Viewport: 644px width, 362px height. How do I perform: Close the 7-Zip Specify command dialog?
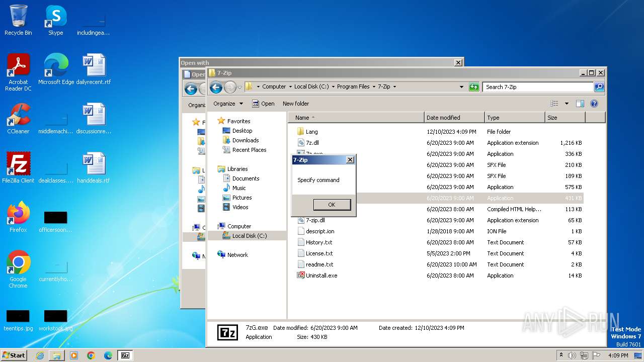point(350,160)
